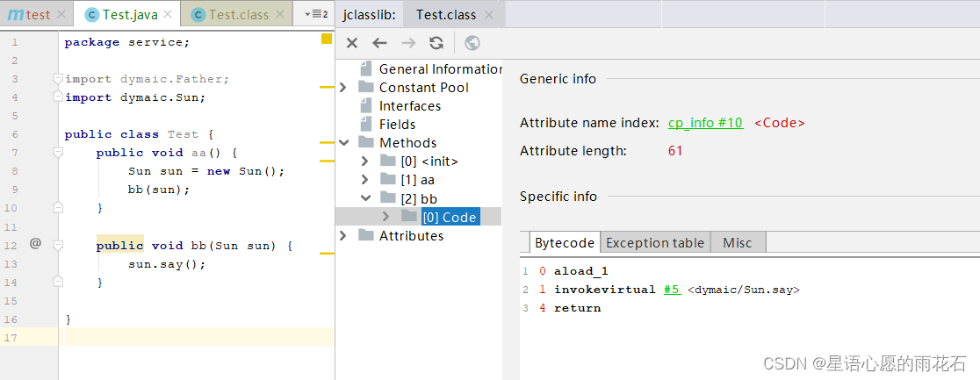This screenshot has width=980, height=380.
Task: Close the jclasslib Test.class tab
Action: coord(489,14)
